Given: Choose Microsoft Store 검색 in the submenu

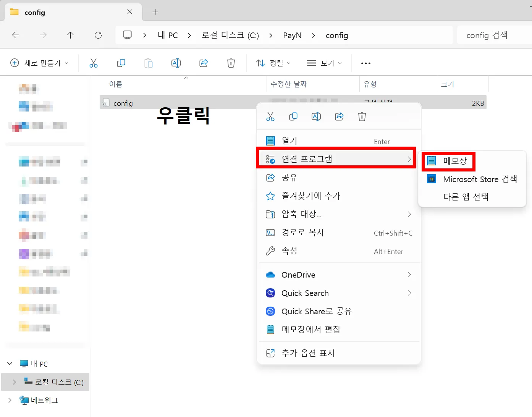Looking at the screenshot, I should (472, 179).
